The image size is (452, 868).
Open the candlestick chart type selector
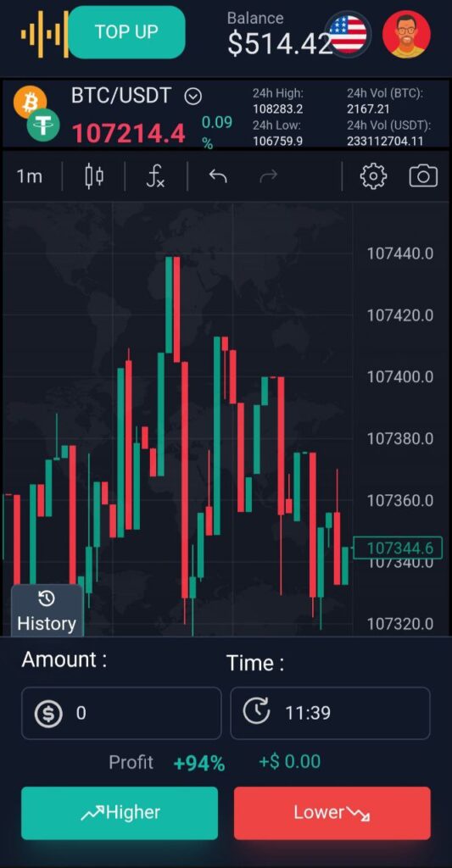pos(94,176)
